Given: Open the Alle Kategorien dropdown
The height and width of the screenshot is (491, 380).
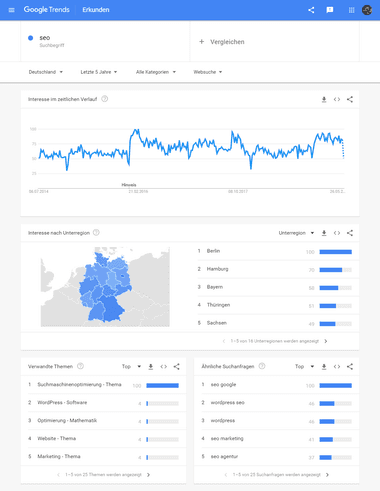Looking at the screenshot, I should click(x=156, y=72).
